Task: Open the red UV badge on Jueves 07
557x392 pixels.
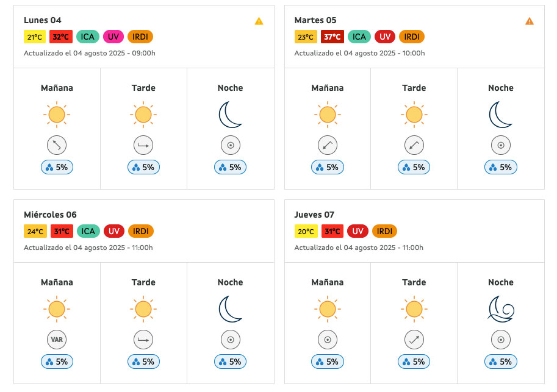Action: click(x=358, y=231)
